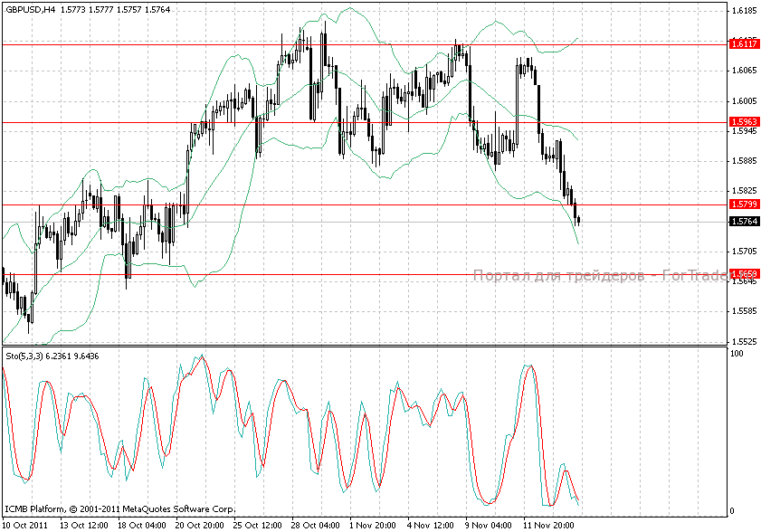
Task: Click the 13 Oct 12:00 time label
Action: pos(83,525)
